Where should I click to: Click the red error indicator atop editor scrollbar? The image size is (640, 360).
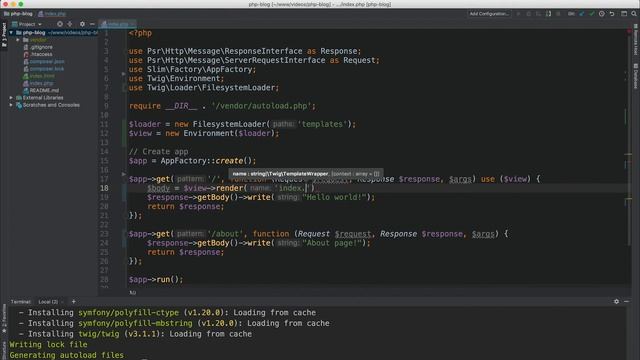pyautogui.click(x=629, y=31)
